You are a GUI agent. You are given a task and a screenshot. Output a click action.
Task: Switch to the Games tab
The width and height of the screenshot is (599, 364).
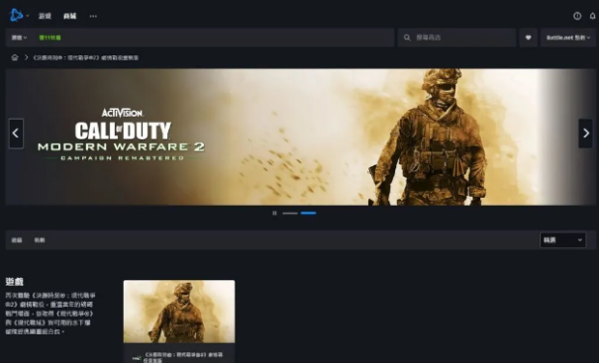45,16
